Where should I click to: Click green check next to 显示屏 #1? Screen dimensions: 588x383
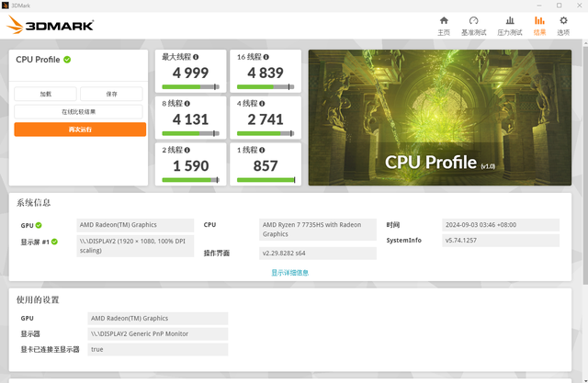tap(54, 242)
